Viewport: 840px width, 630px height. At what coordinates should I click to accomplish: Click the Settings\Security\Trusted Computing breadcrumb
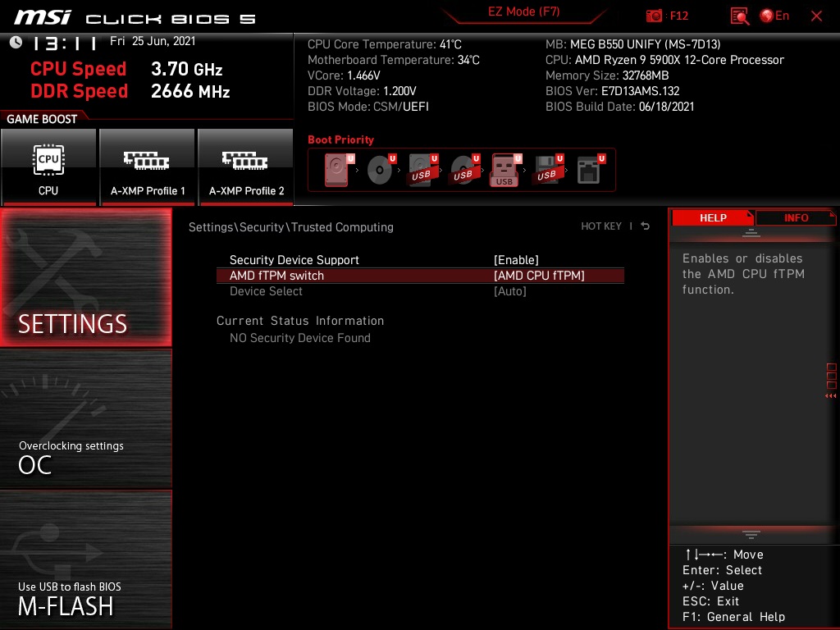coord(291,227)
